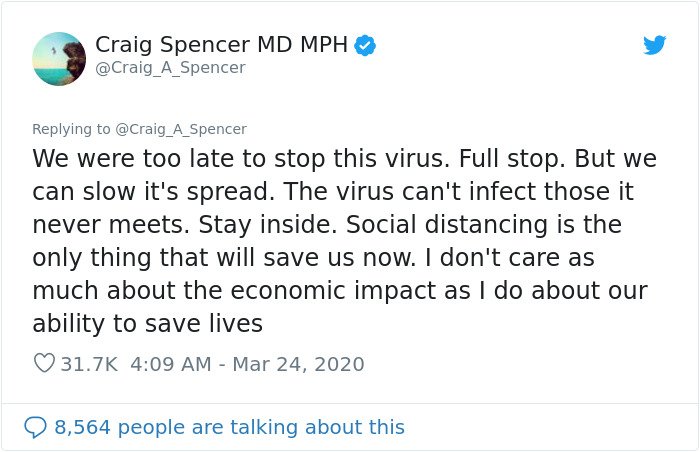
Task: Open Craig Spencer's profile avatar picture
Action: 59,59
